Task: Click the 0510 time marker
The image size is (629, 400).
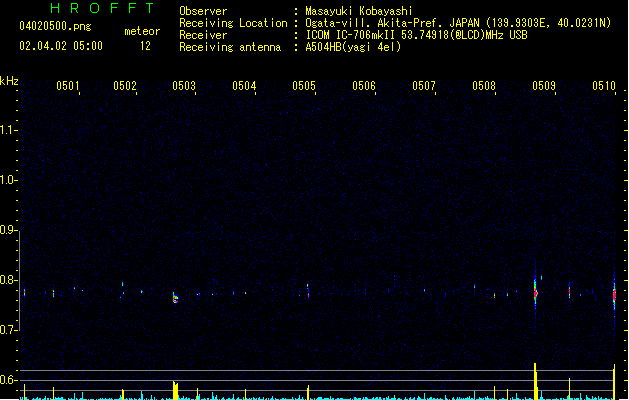Action: pyautogui.click(x=604, y=86)
